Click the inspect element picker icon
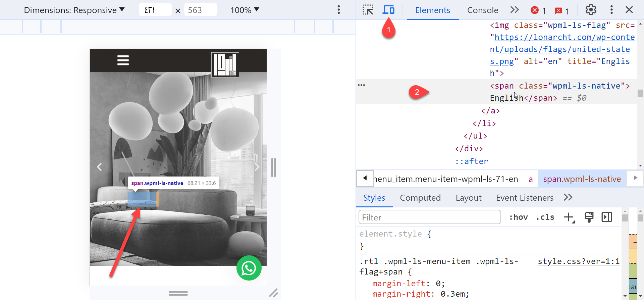Image resolution: width=644 pixels, height=300 pixels. click(x=368, y=10)
